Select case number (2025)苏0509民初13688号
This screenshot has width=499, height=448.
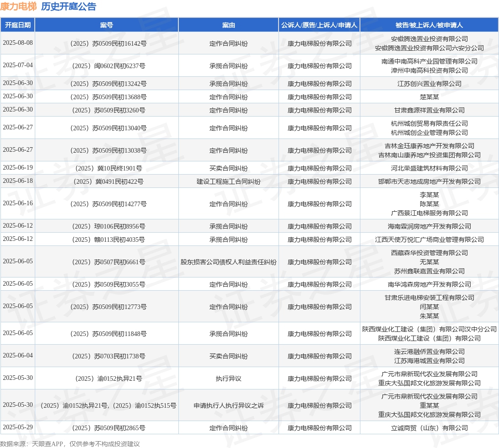tap(108, 97)
